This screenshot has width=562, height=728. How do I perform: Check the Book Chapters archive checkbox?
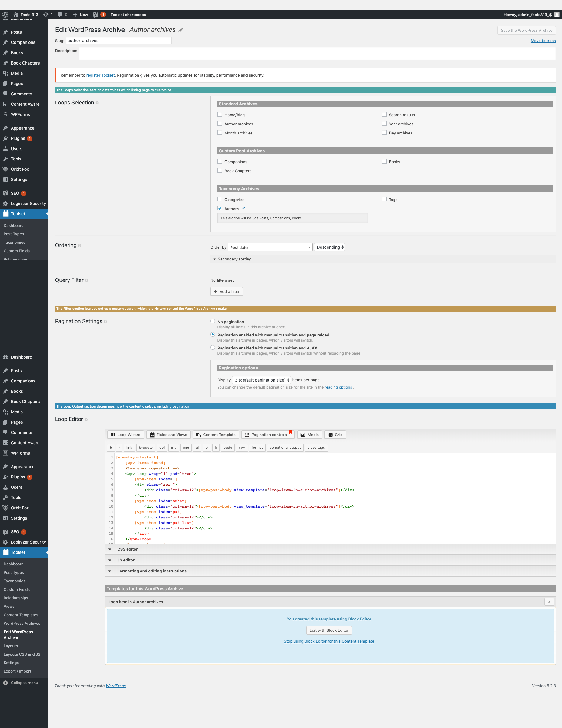tap(220, 170)
